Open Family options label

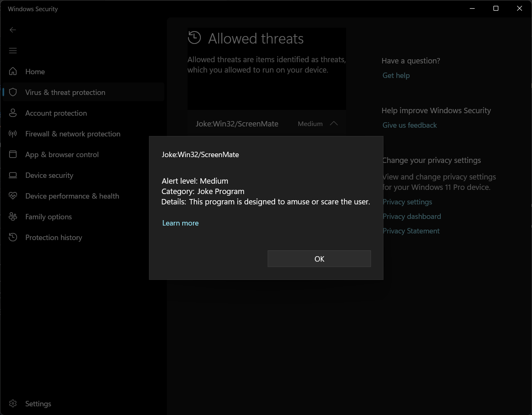click(x=49, y=217)
